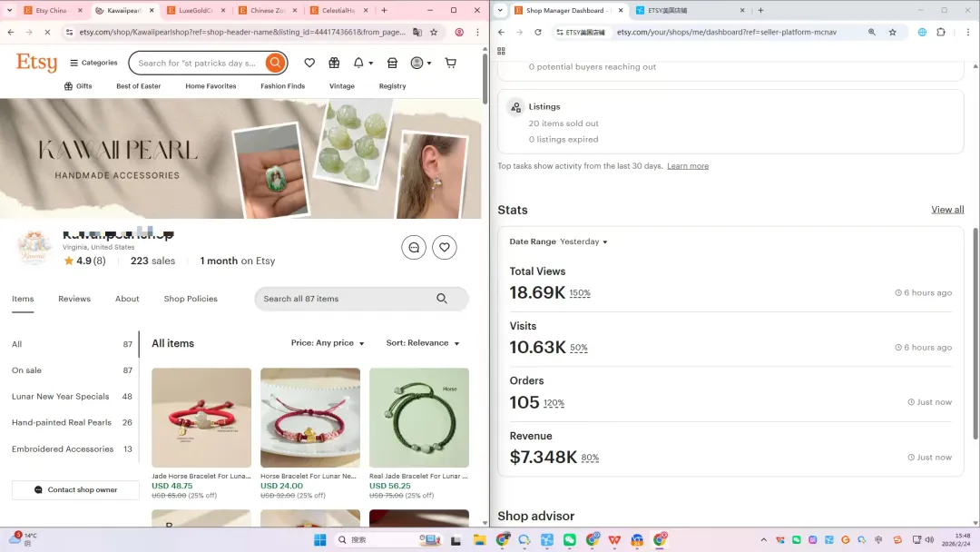Viewport: 980px width, 552px height.
Task: Open Real Jade Bracelet green thumbnail
Action: [418, 418]
